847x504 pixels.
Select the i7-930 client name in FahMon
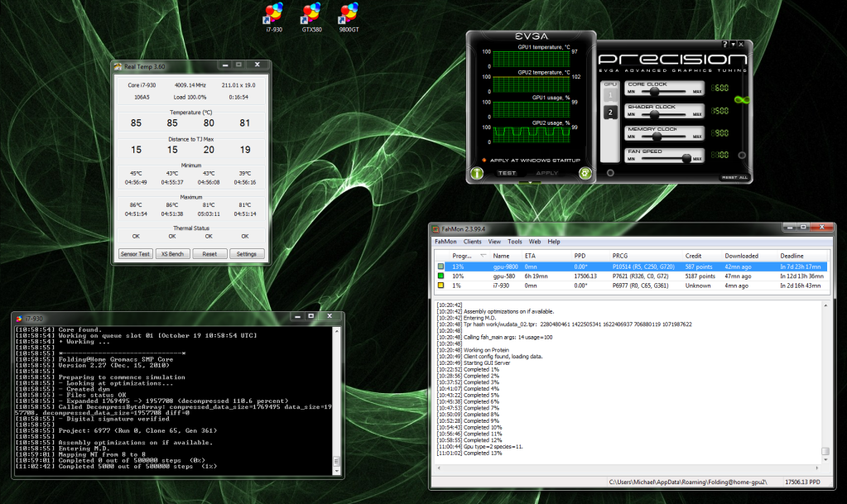tap(501, 286)
